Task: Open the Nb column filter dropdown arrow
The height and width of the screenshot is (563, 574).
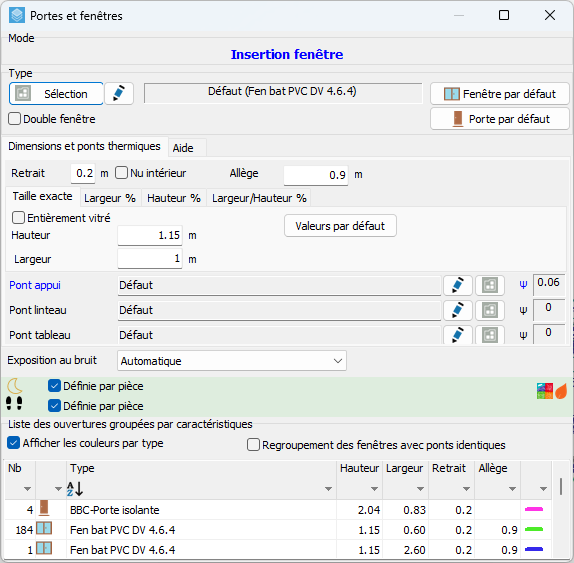Action: (27, 489)
